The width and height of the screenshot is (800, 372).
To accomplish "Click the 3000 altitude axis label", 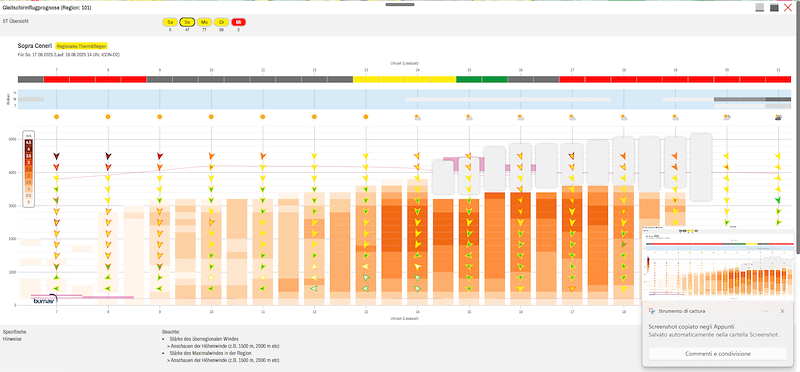I will pyautogui.click(x=12, y=205).
